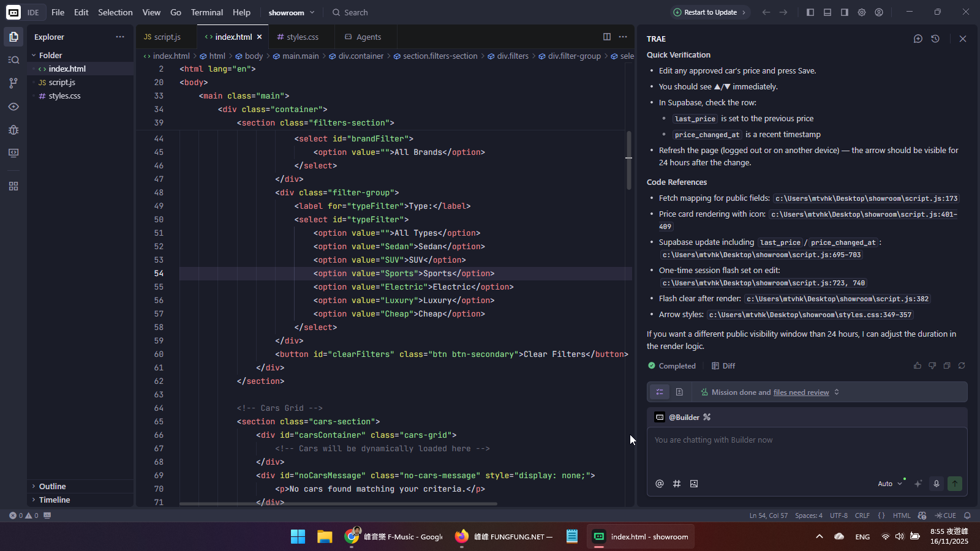
Task: Expand the Timeline section
Action: (54, 500)
